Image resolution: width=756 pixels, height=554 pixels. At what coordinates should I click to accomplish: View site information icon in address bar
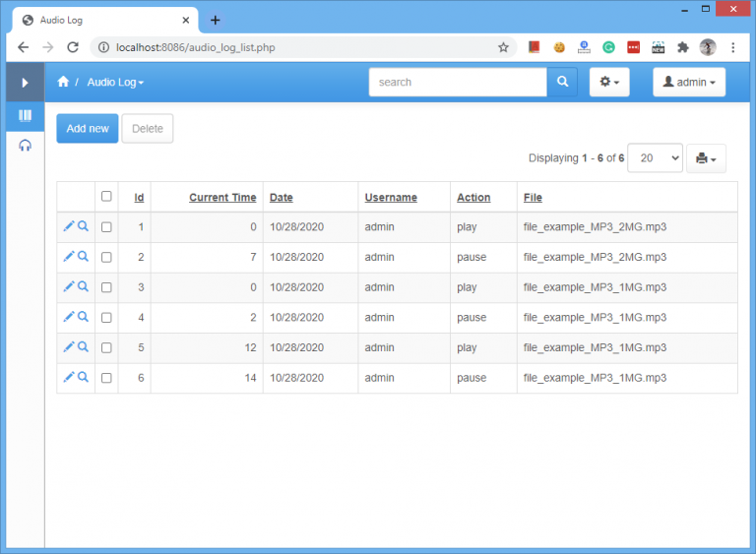point(103,47)
